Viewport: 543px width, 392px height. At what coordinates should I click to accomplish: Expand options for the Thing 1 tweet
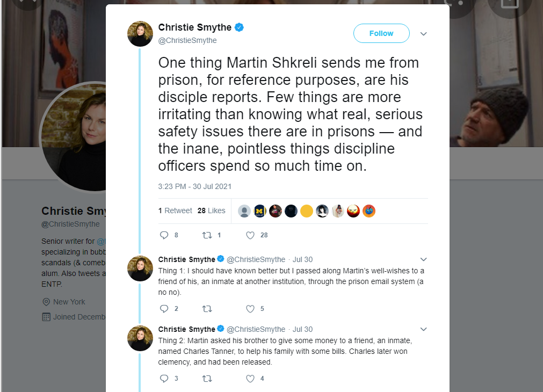click(x=423, y=259)
